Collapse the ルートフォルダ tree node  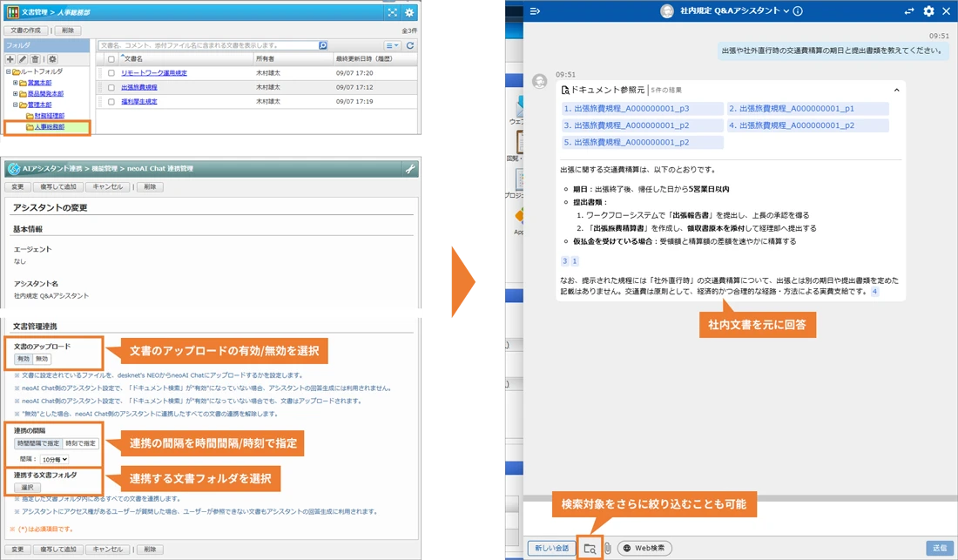[9, 72]
